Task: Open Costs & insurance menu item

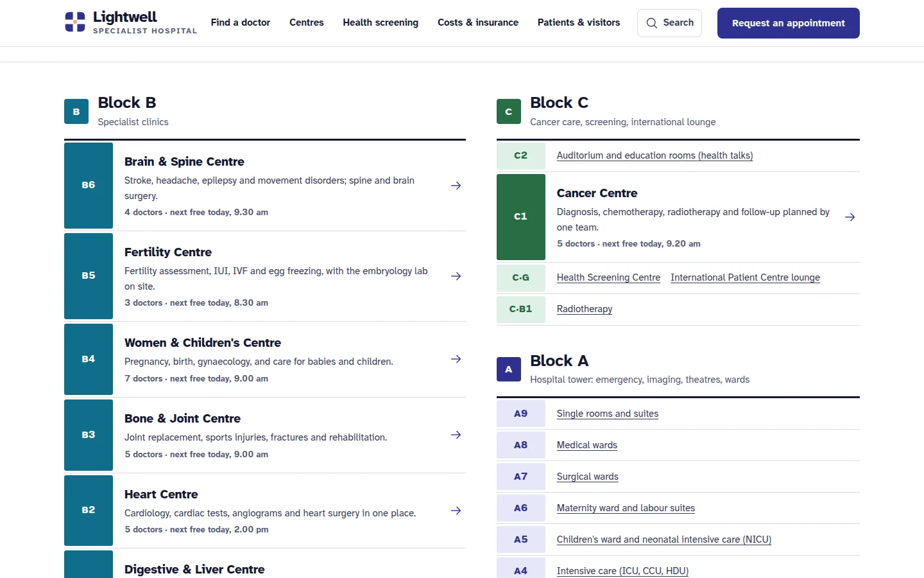Action: pyautogui.click(x=478, y=22)
